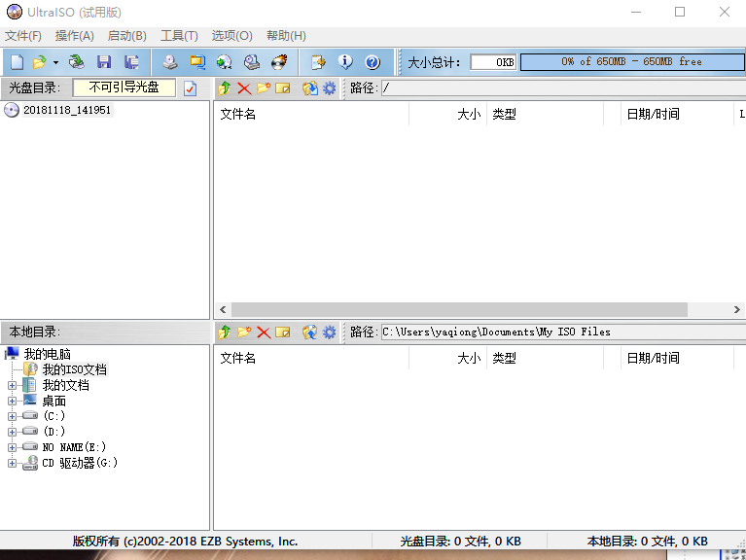Screen dimensions: 746x560
Task: Expand the (C:) drive node
Action: pos(13,416)
